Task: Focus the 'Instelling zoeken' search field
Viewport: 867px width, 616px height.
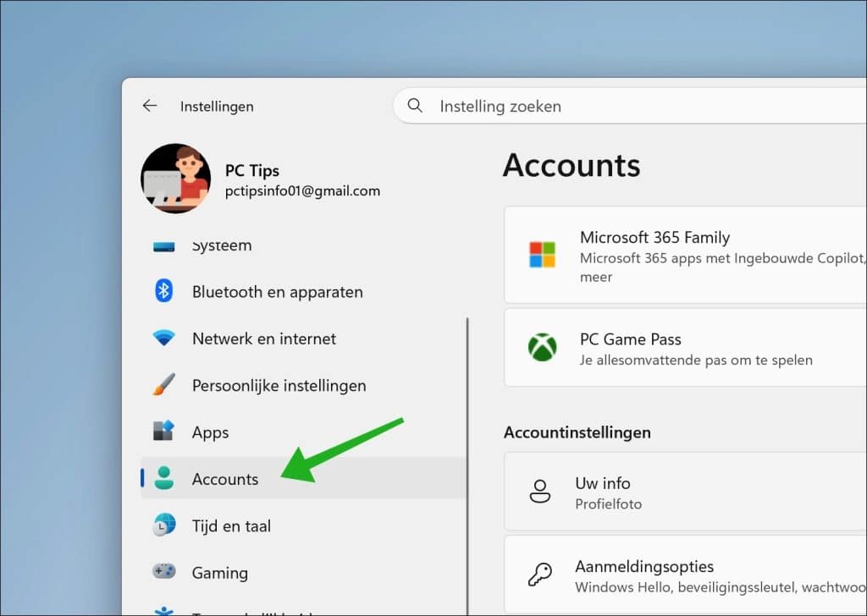Action: tap(630, 106)
